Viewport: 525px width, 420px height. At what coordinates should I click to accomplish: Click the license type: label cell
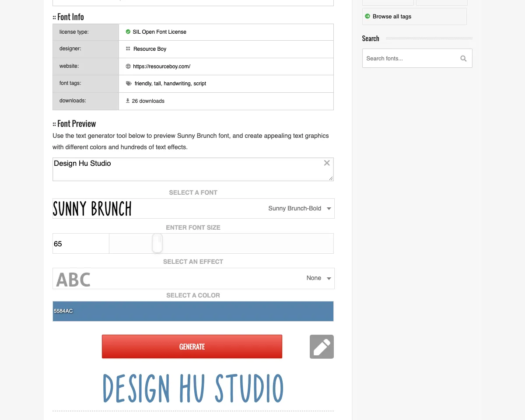(86, 32)
